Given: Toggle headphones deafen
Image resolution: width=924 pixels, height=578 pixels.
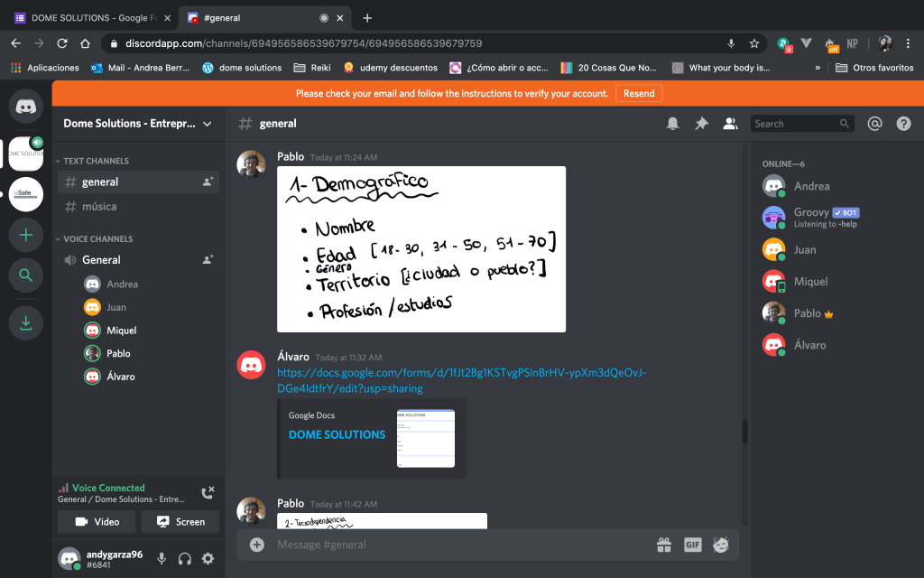Looking at the screenshot, I should pyautogui.click(x=185, y=559).
